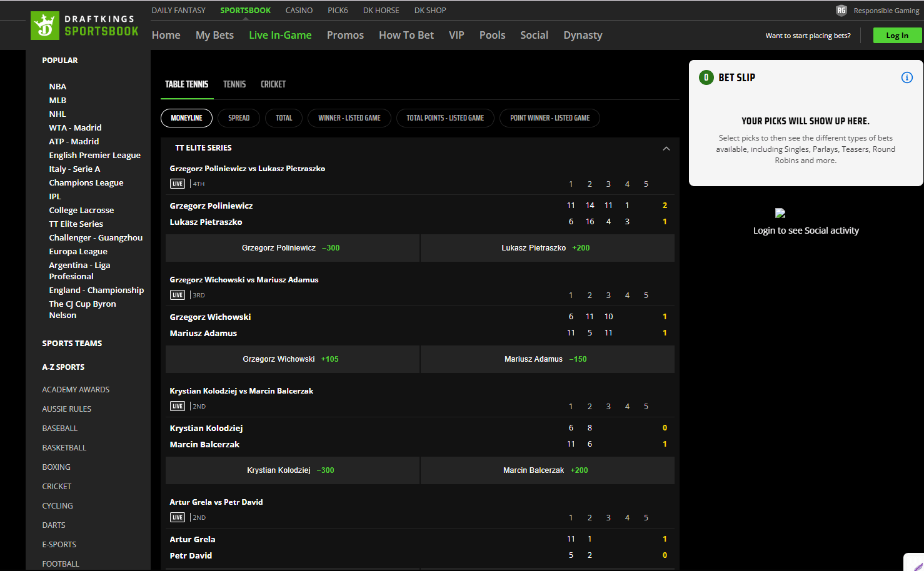924x571 pixels.
Task: Select Winner - Listed Game filter
Action: [x=349, y=118]
